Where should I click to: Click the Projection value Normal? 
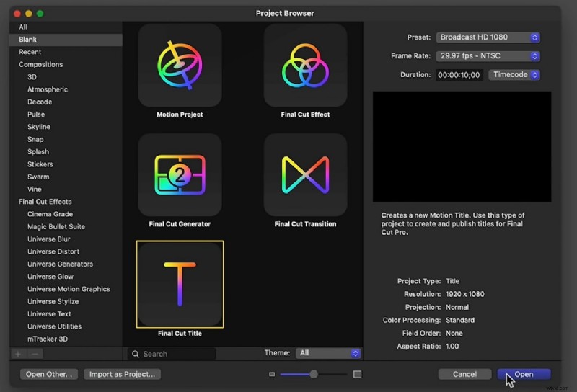click(457, 308)
